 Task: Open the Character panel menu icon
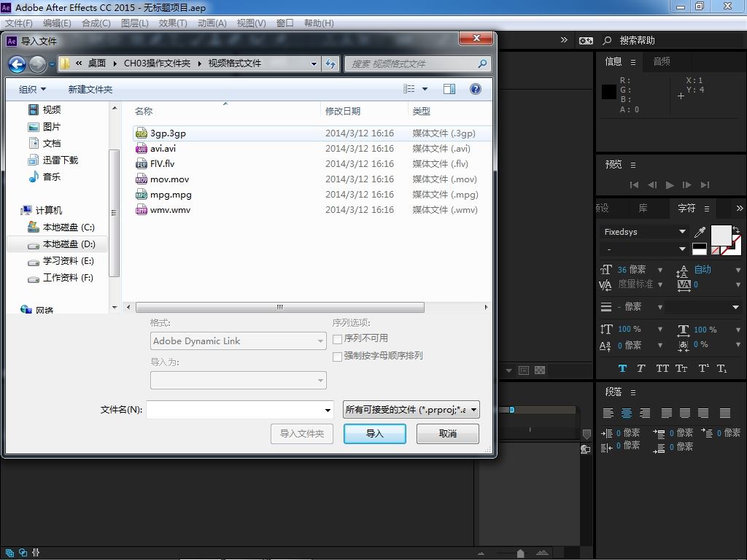(707, 209)
